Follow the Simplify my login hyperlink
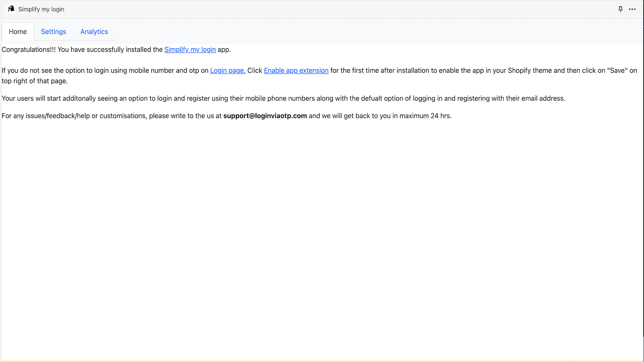The image size is (644, 362). tap(190, 49)
